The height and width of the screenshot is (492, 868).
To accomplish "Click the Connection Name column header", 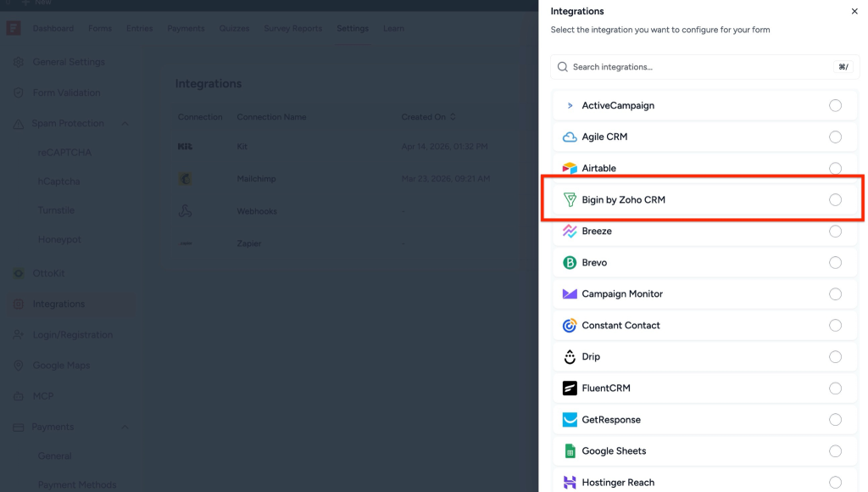I will (x=271, y=117).
